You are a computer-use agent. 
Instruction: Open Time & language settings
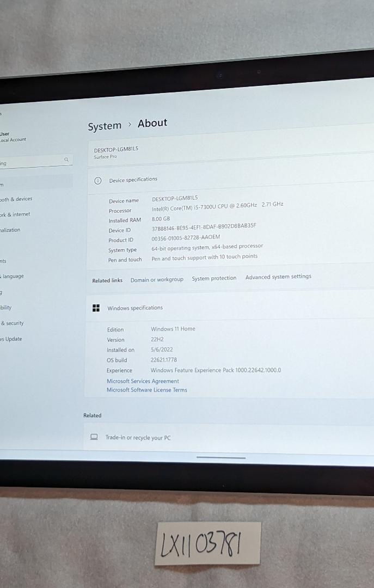[x=12, y=277]
